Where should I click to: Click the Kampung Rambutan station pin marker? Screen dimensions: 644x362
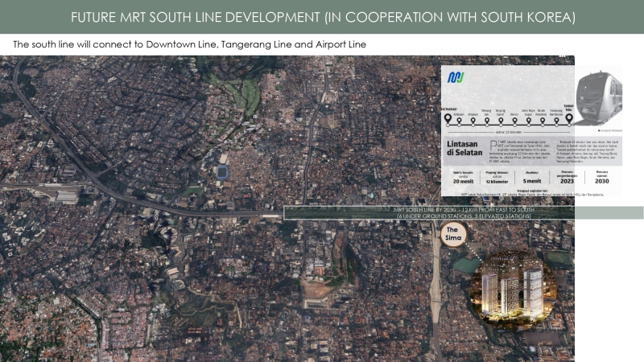coord(556,121)
